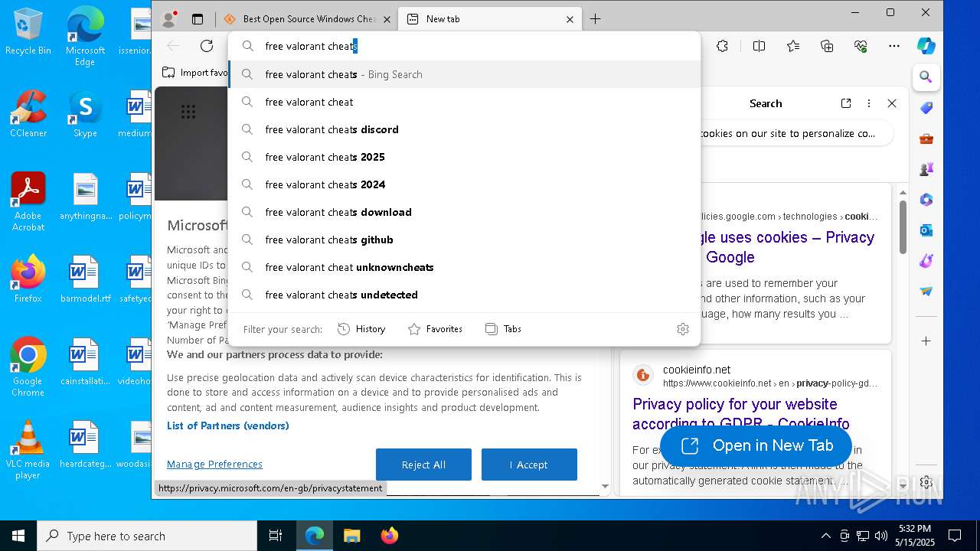Open the sidebar Shopping tag icon

click(x=926, y=108)
